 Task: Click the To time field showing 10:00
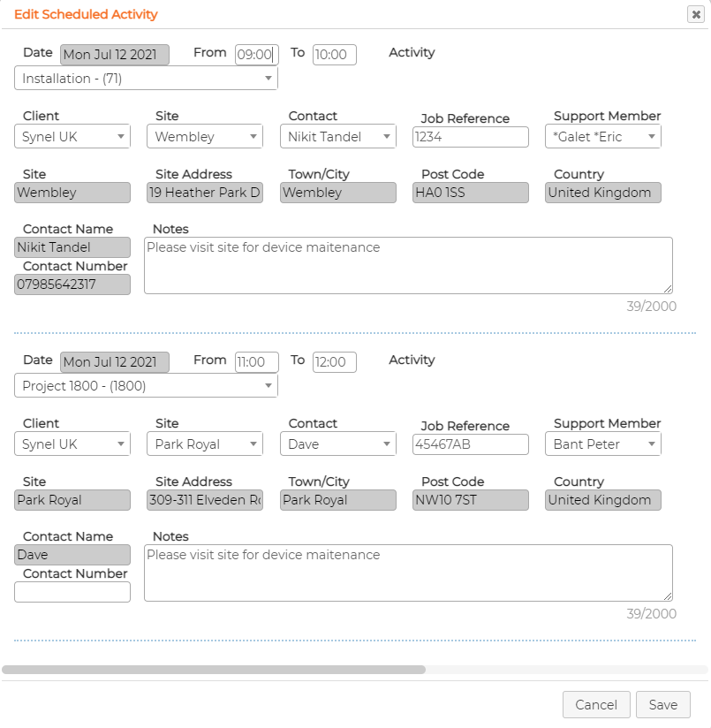point(334,55)
